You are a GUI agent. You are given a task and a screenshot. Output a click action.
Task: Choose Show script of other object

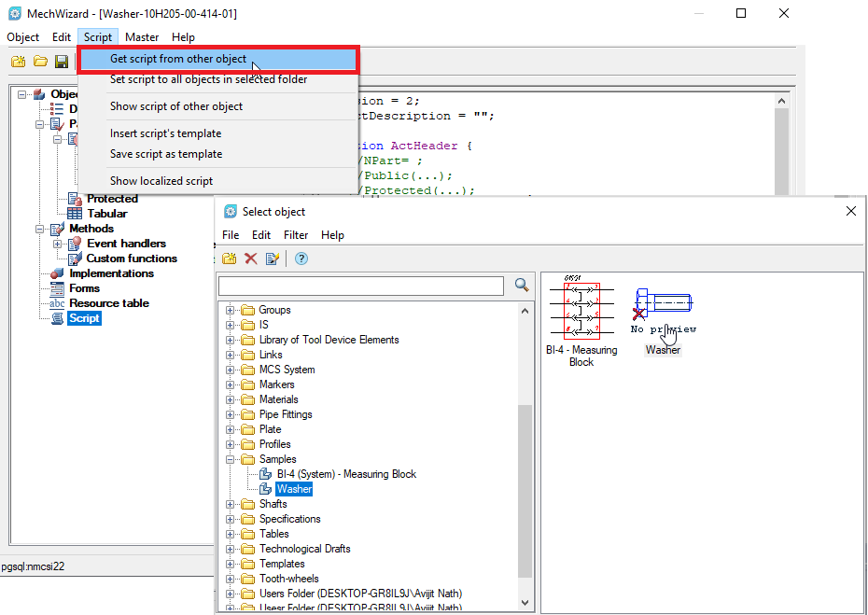point(176,106)
